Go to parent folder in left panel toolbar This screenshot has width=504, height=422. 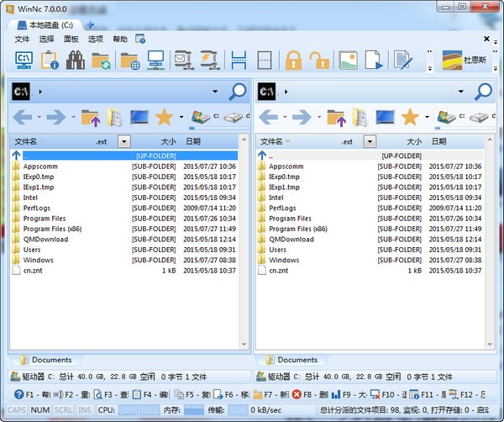coord(89,117)
